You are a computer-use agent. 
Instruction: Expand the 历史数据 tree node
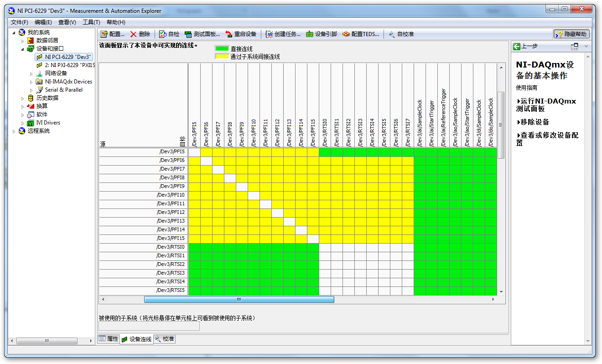click(22, 98)
